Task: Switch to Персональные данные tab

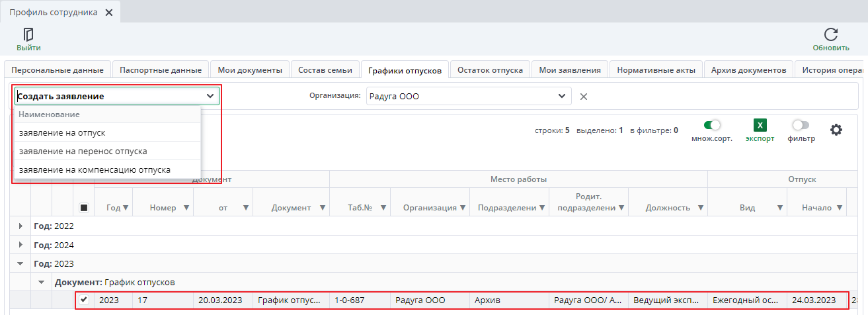Action: (57, 69)
